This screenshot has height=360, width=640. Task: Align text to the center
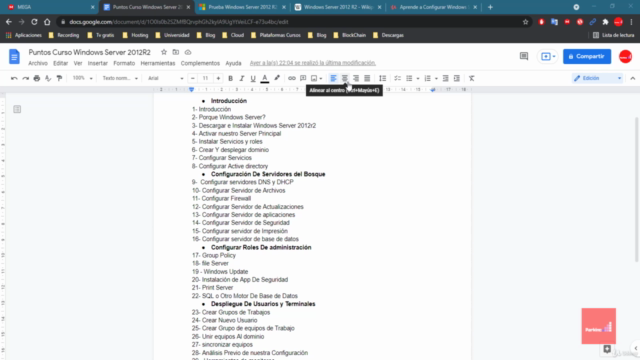[x=345, y=78]
